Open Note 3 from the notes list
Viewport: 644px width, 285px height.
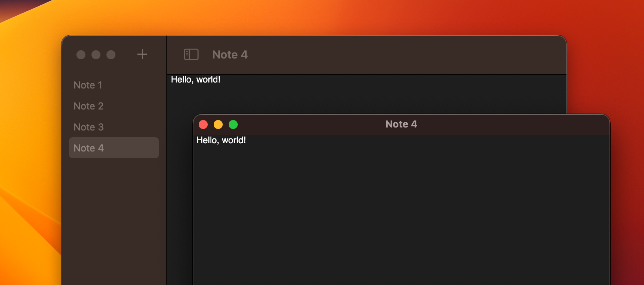coord(88,127)
